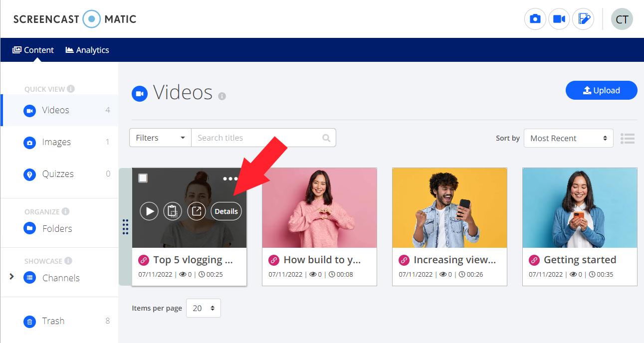Click the info icon next to Quick View

[71, 89]
